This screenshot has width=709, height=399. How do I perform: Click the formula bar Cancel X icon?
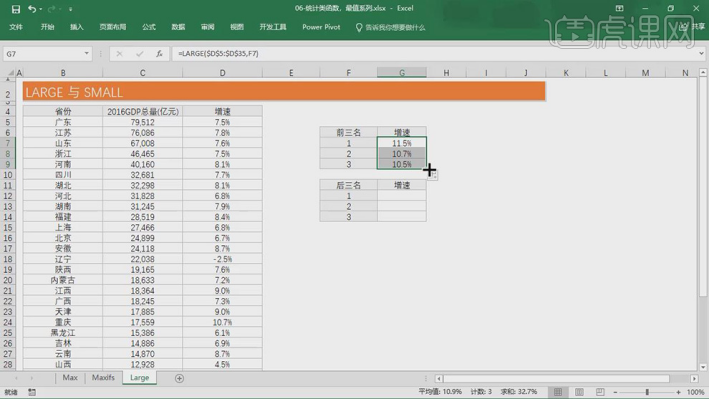(119, 54)
